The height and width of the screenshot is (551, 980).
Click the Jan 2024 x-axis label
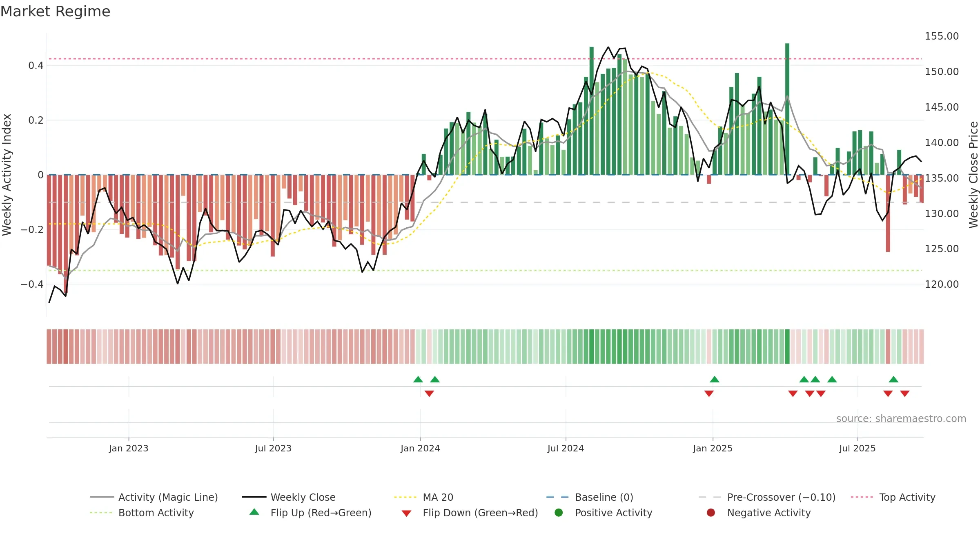[x=420, y=449]
